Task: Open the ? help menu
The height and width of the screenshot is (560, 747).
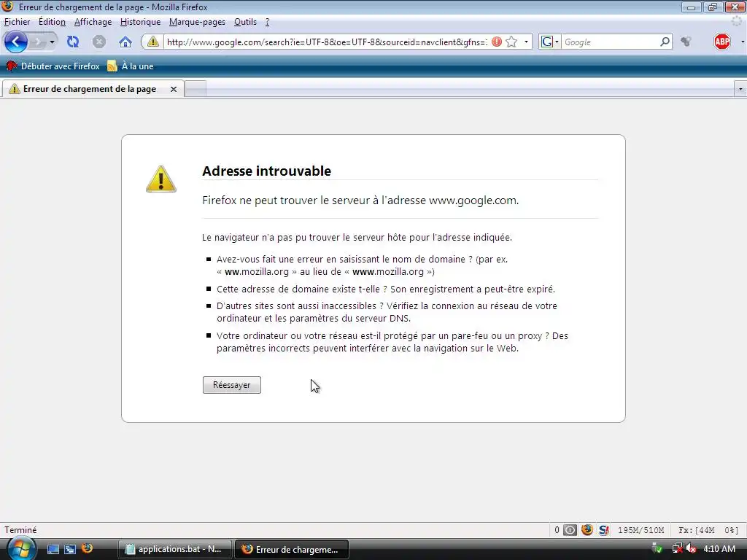Action: pos(267,22)
